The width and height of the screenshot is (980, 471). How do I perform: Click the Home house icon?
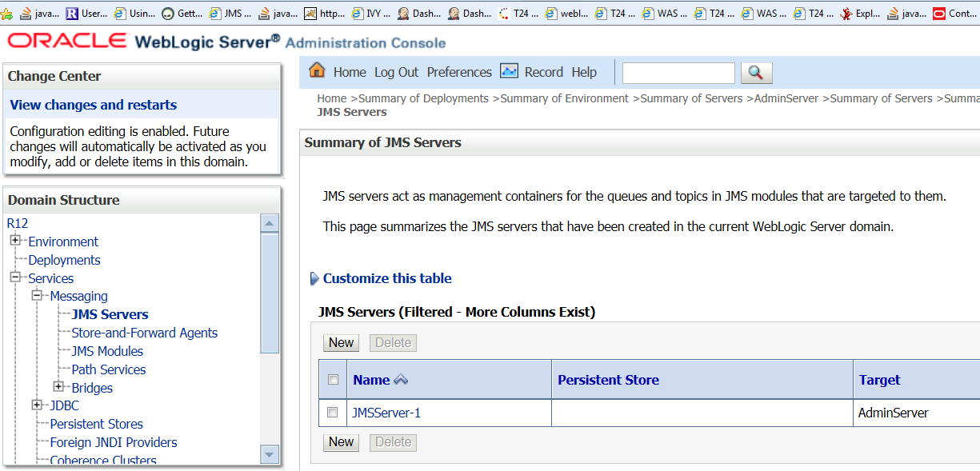pos(317,70)
